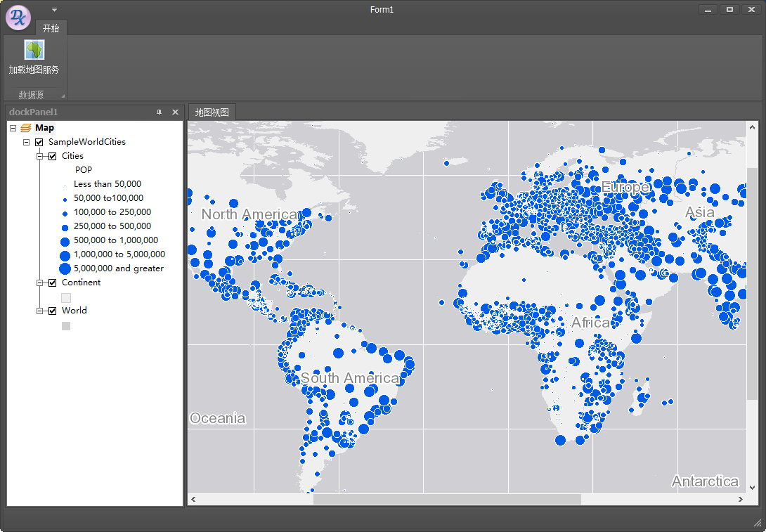Uncheck the Cities layer checkbox
This screenshot has width=766, height=532.
[52, 155]
